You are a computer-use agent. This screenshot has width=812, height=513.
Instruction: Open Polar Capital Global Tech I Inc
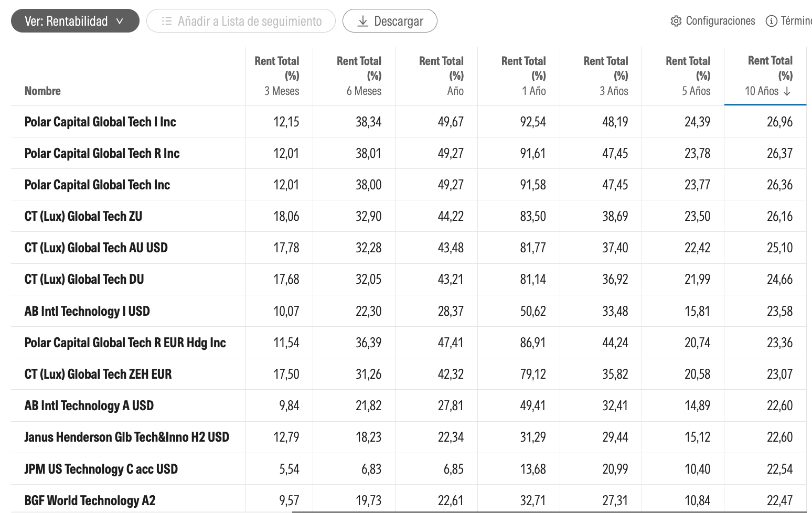point(100,122)
